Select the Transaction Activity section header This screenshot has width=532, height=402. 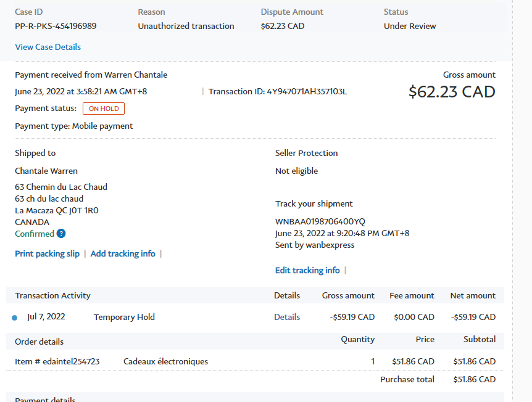coord(53,295)
